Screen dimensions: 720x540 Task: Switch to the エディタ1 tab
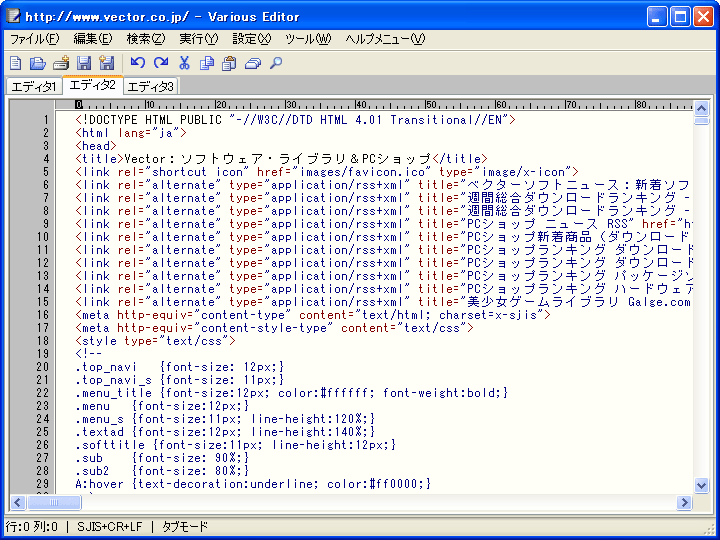click(x=34, y=86)
